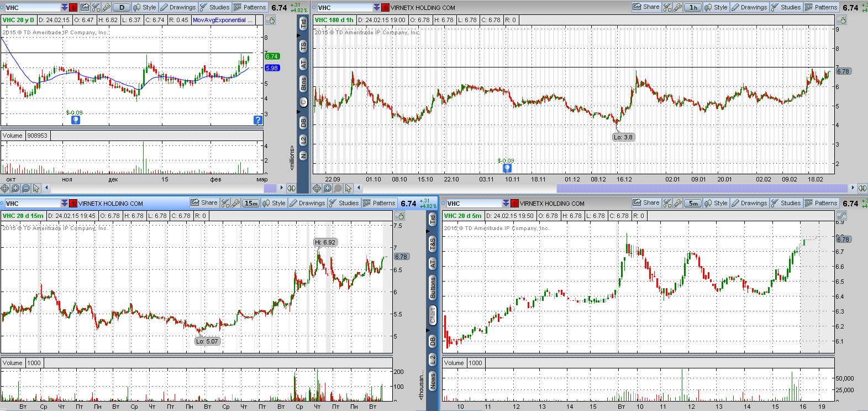Open wrench settings icon in daily chart
Image resolution: width=868 pixels, height=411 pixels.
click(x=107, y=7)
